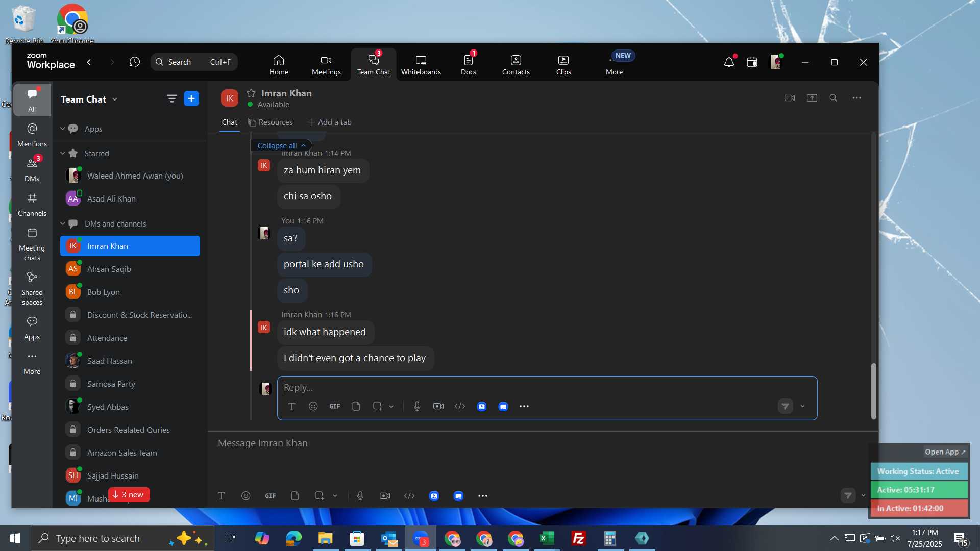
Task: Create new chat with plus button
Action: click(191, 98)
